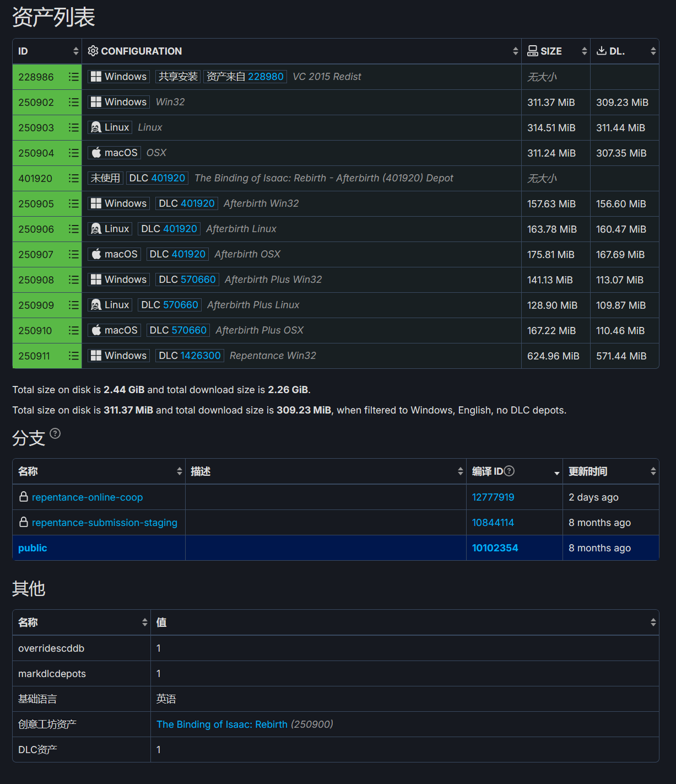676x784 pixels.
Task: Click the download icon in DL. header
Action: coord(602,51)
